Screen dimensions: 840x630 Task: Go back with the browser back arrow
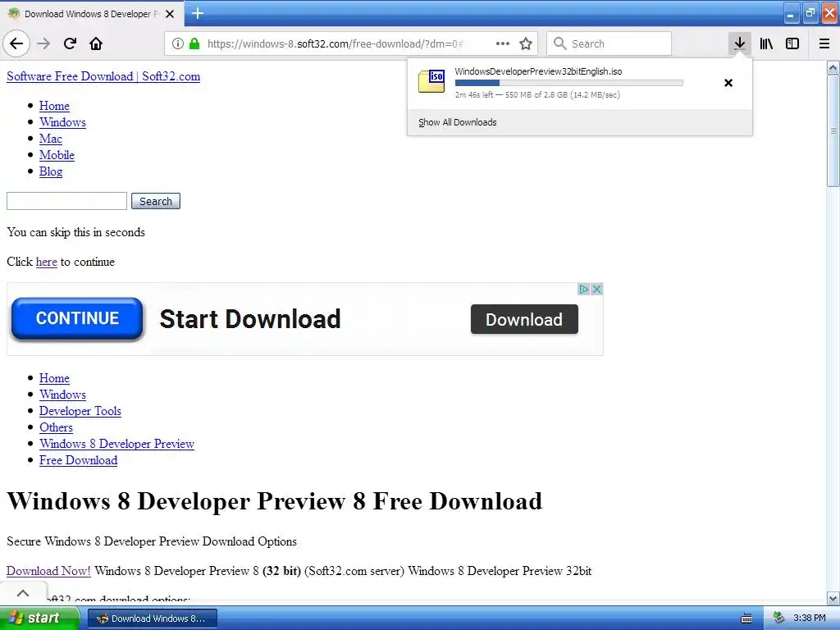(16, 43)
